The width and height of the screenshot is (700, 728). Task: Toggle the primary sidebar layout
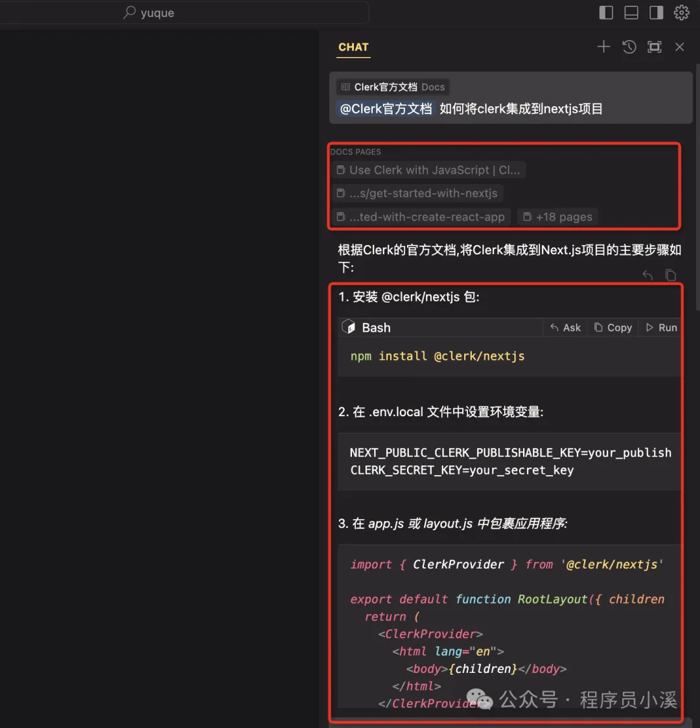pos(606,12)
